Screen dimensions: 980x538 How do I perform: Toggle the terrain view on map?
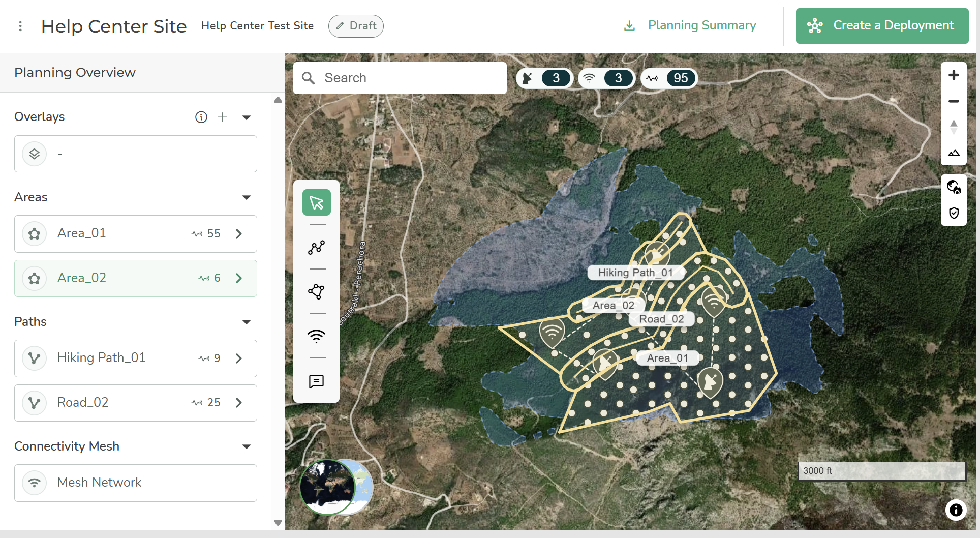(954, 153)
